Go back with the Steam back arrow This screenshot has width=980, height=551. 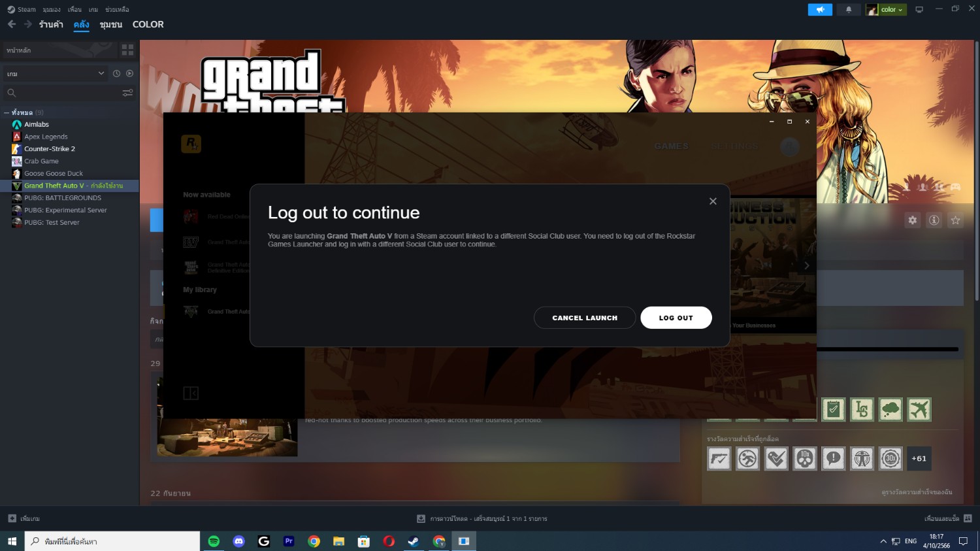[x=12, y=24]
